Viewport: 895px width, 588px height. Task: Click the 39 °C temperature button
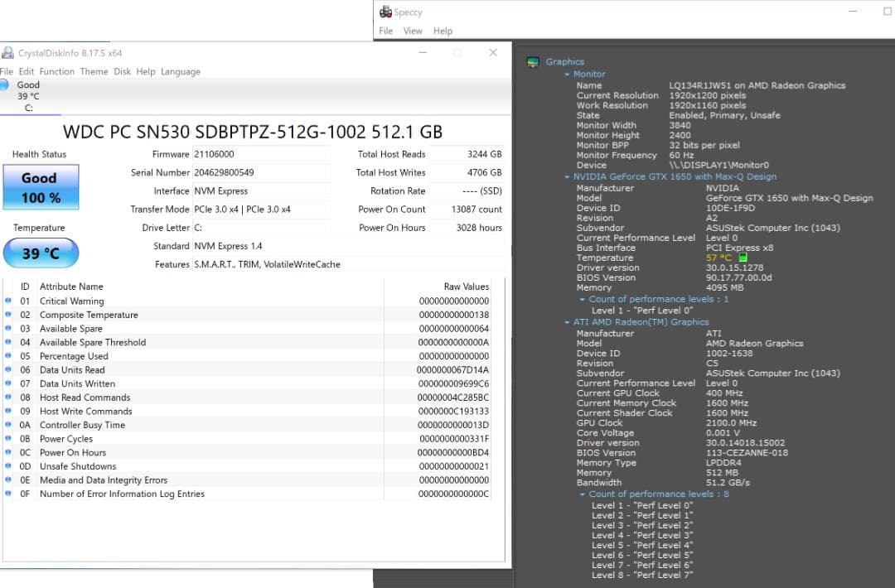coord(41,253)
